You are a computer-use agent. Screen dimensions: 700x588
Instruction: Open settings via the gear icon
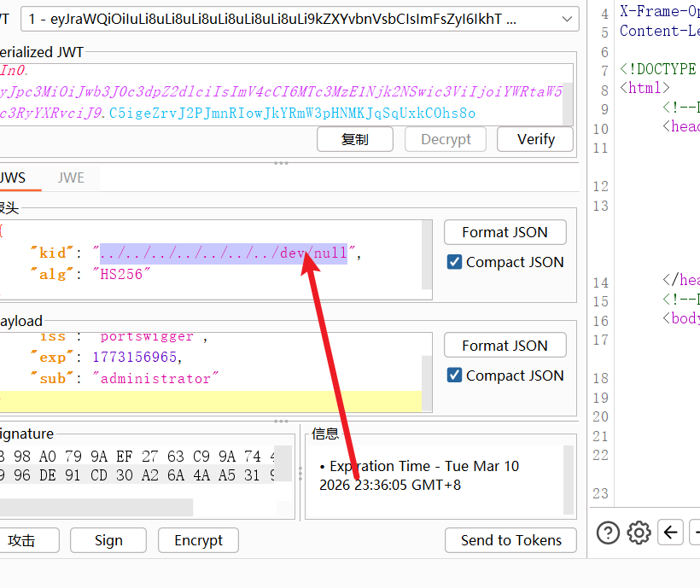[x=639, y=533]
